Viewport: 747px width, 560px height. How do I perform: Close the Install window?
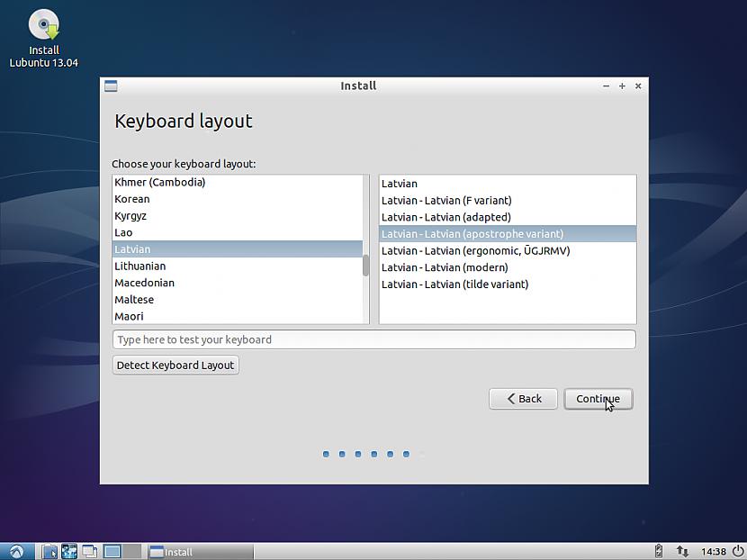point(638,86)
